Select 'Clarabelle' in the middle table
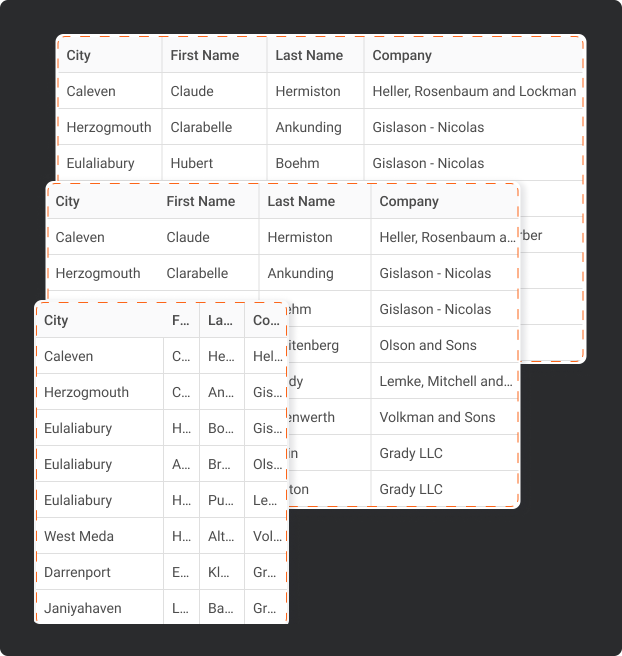The image size is (622, 656). [197, 273]
